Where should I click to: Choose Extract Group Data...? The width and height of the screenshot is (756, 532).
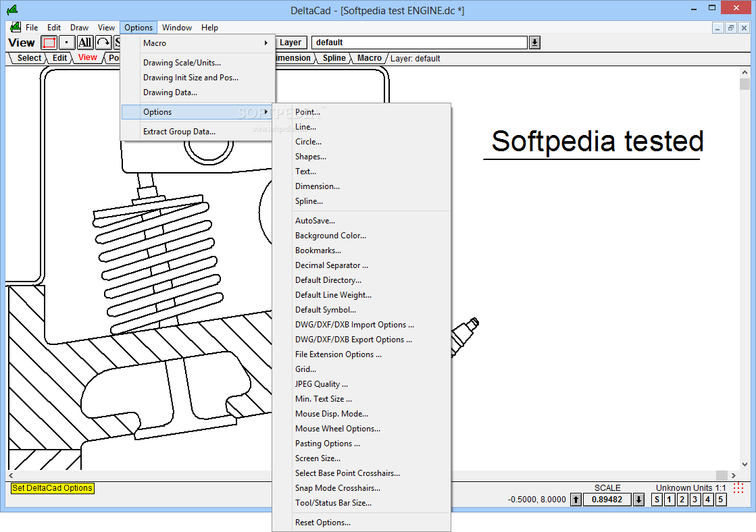pyautogui.click(x=198, y=132)
